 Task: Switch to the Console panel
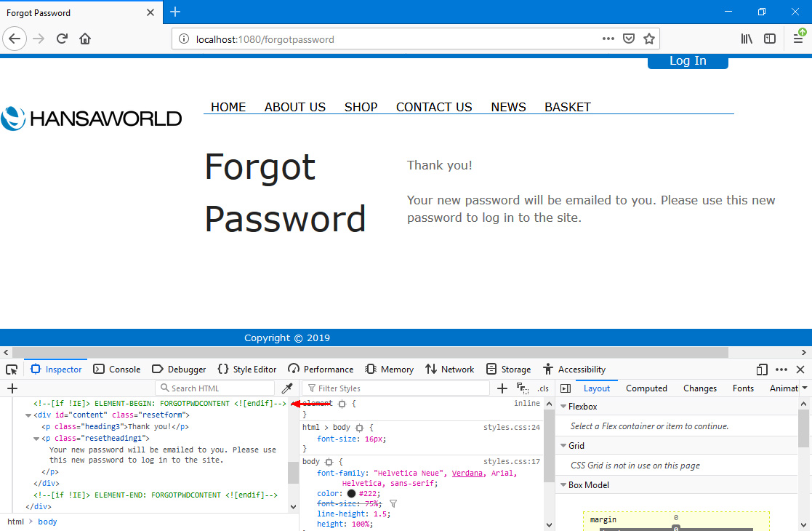point(117,370)
